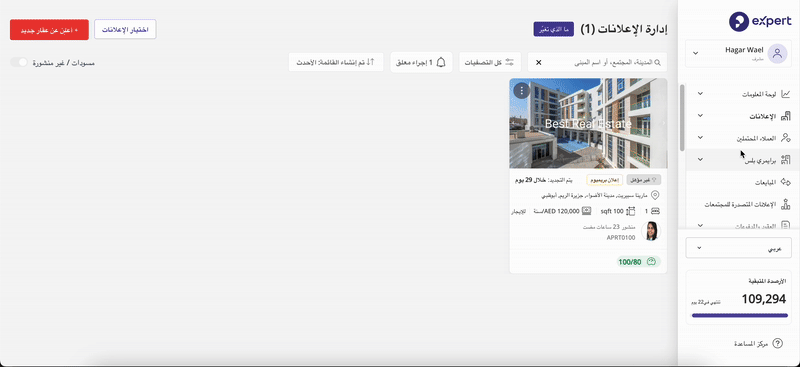
Task: Open the العملاء المحتملين menu item
Action: click(743, 138)
